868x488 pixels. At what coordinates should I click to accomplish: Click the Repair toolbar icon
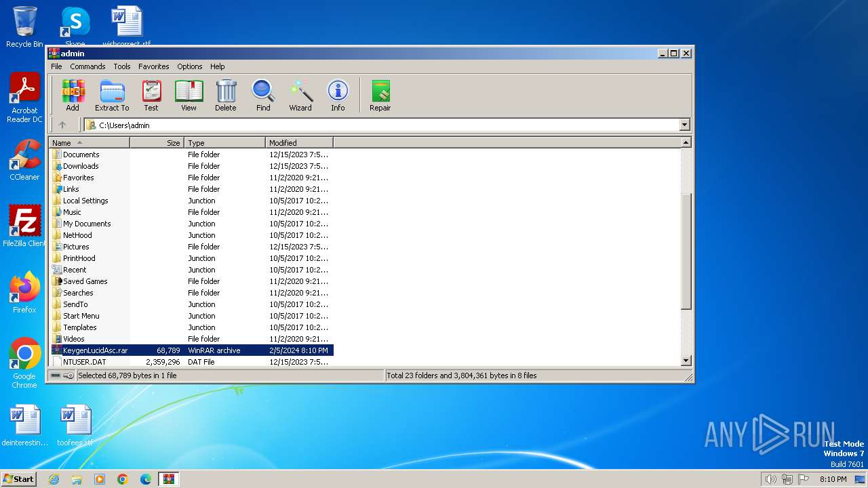380,95
